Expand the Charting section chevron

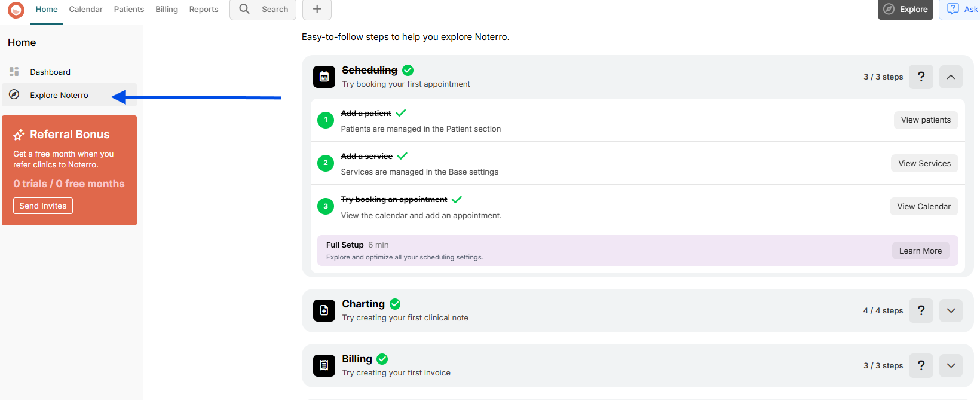click(x=951, y=310)
